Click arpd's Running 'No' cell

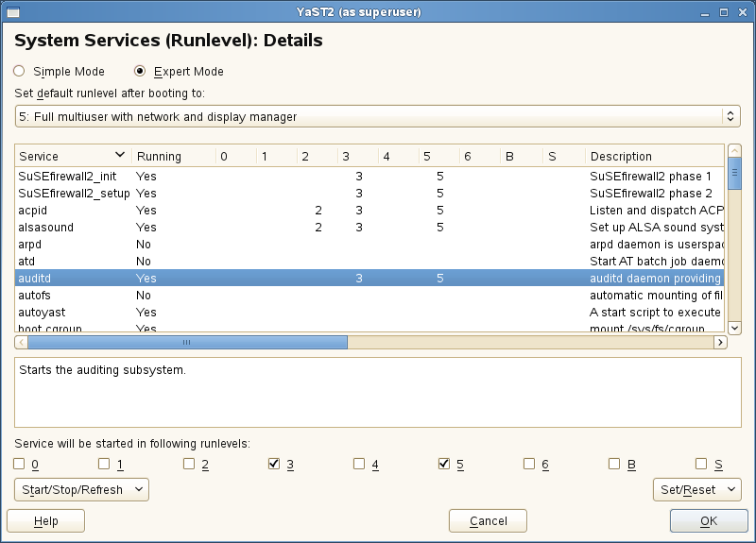pyautogui.click(x=144, y=245)
